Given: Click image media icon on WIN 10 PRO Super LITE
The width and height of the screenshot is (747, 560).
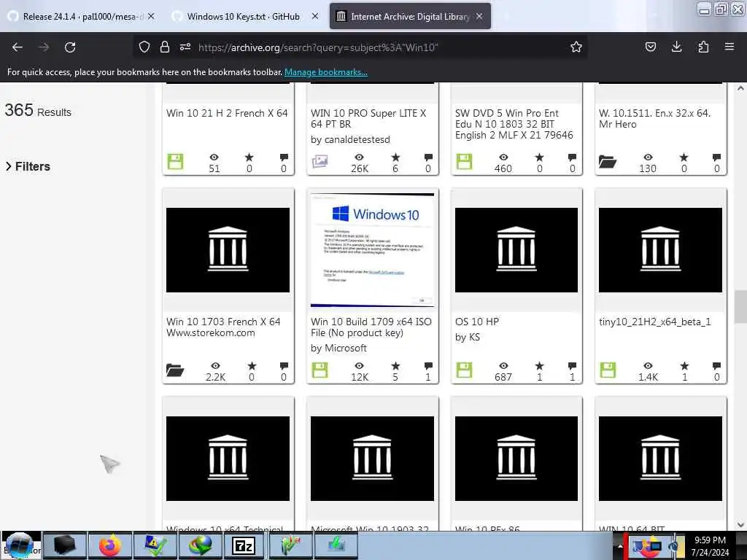Looking at the screenshot, I should [320, 161].
